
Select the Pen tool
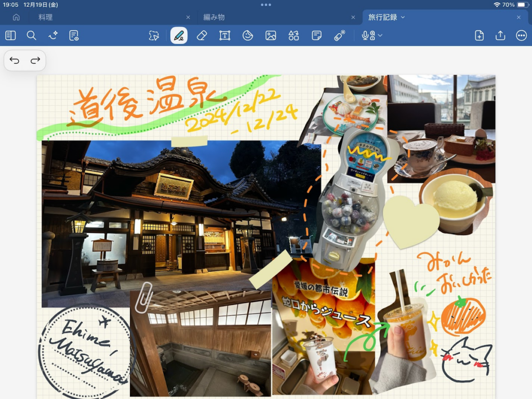(179, 35)
